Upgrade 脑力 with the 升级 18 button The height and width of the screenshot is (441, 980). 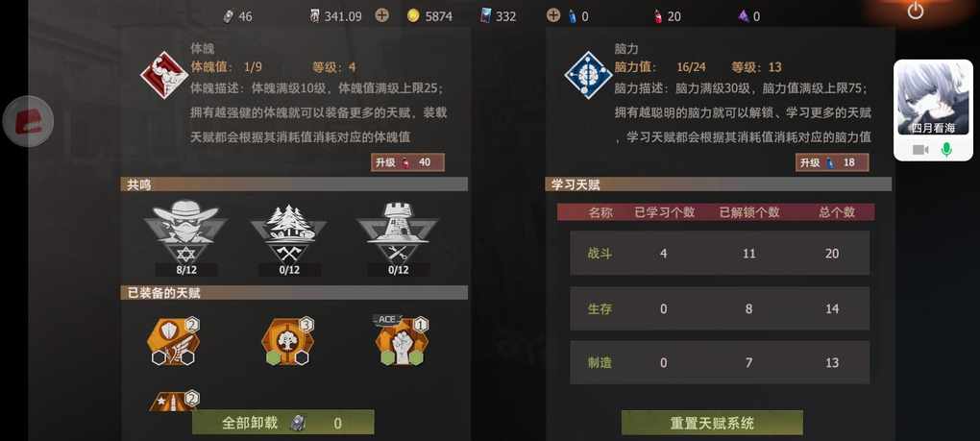tap(832, 162)
